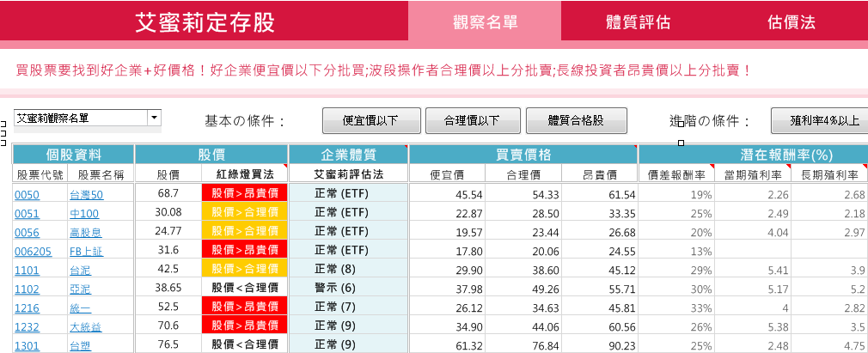Select the 買賣價格 header cell
The image size is (868, 353).
coord(523,155)
